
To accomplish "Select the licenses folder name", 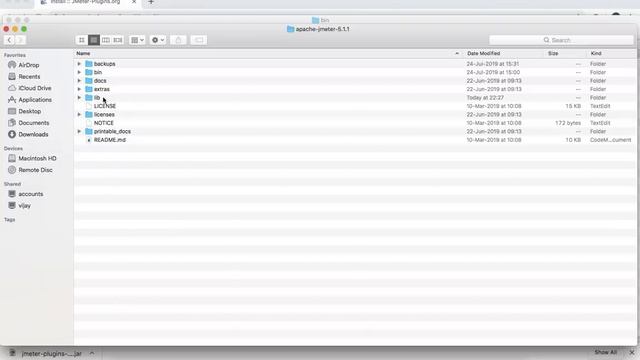I will tap(104, 115).
